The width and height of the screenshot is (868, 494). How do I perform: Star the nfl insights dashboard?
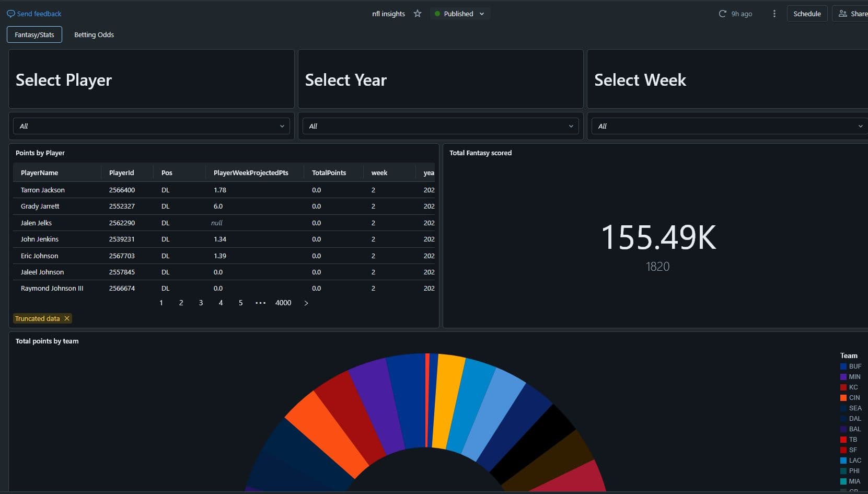pos(418,14)
